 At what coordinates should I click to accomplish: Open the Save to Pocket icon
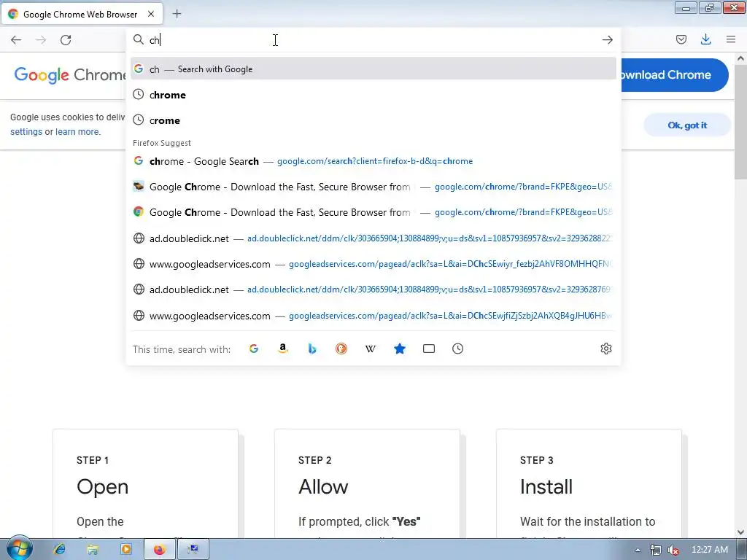(x=681, y=40)
